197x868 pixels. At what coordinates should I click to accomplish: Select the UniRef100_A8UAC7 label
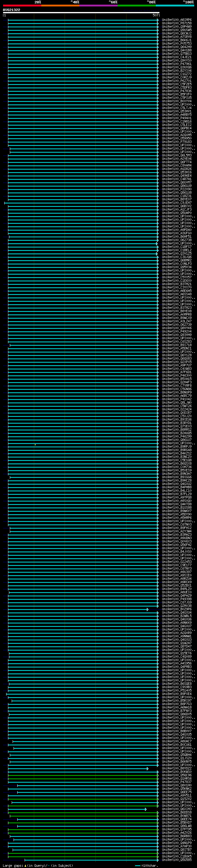177,741
